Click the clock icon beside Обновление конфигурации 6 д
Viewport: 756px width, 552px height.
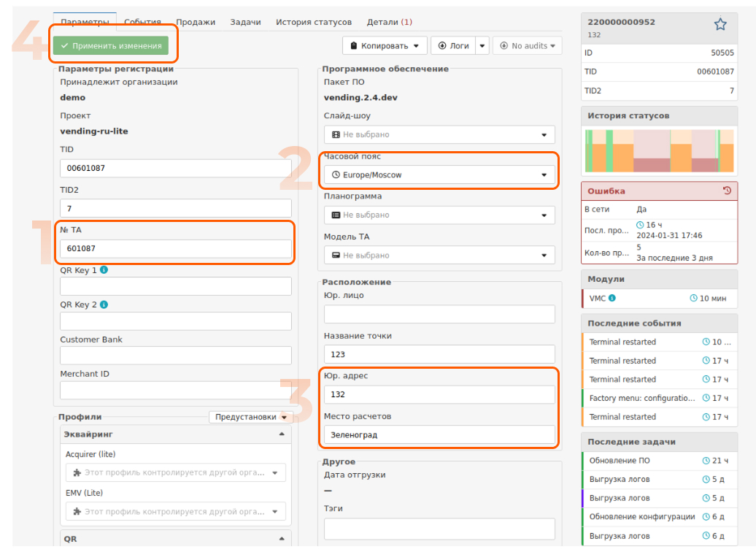tap(706, 517)
